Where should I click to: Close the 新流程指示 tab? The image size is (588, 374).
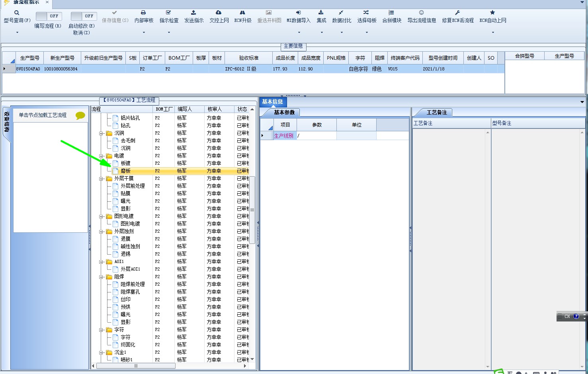point(47,2)
